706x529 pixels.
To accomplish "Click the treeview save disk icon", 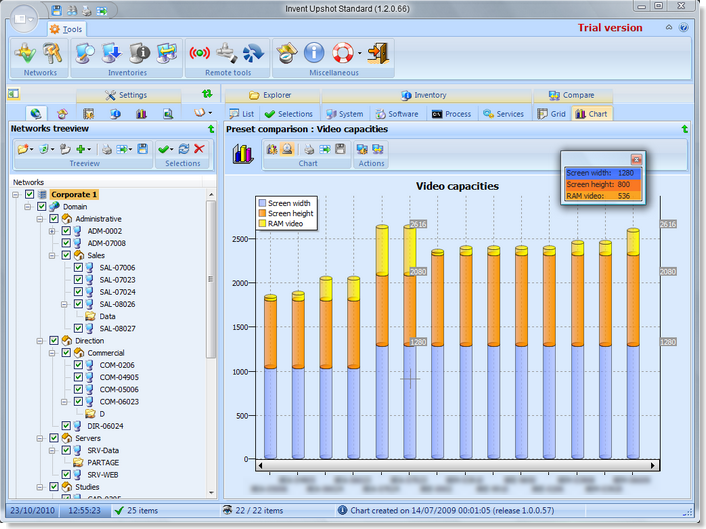I will coord(143,149).
